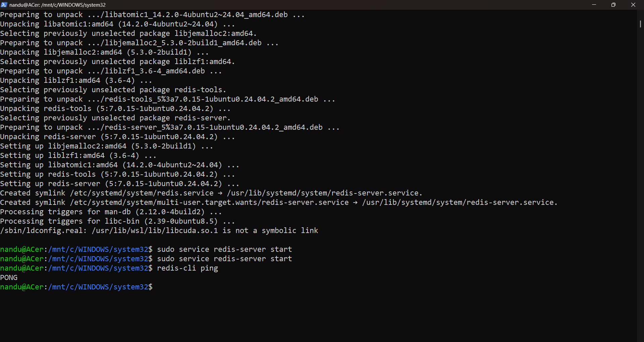
Task: Close the nandu@ACer terminal window
Action: pyautogui.click(x=633, y=5)
